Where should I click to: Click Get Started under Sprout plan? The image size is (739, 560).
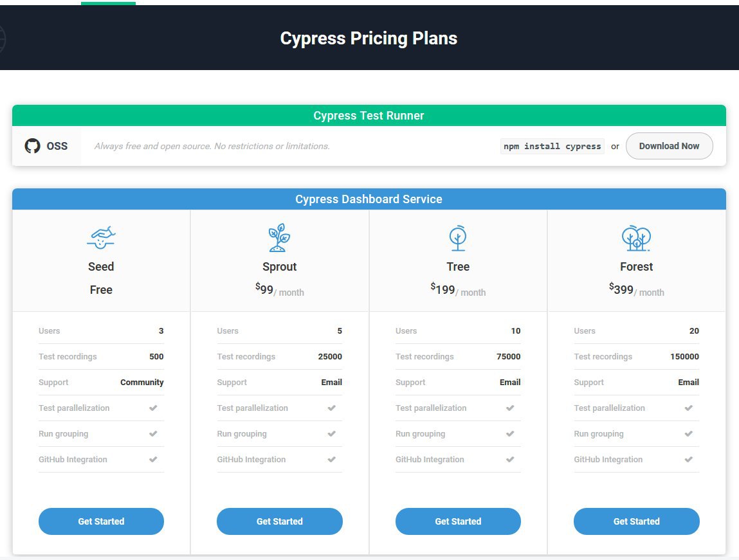click(280, 521)
